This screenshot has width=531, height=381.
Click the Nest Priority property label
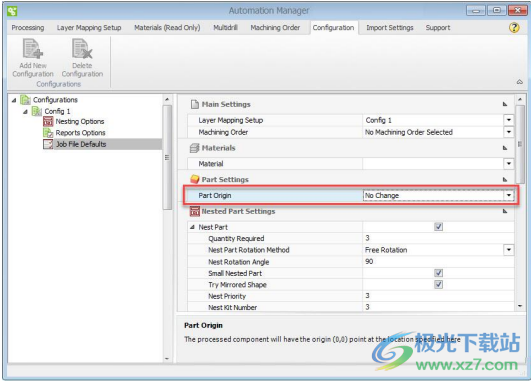(227, 296)
